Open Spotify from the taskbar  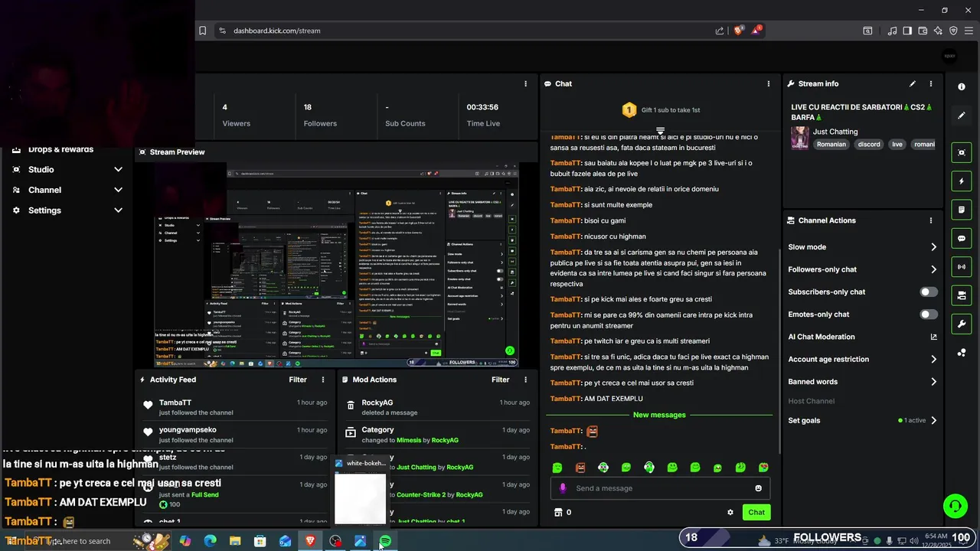click(385, 541)
